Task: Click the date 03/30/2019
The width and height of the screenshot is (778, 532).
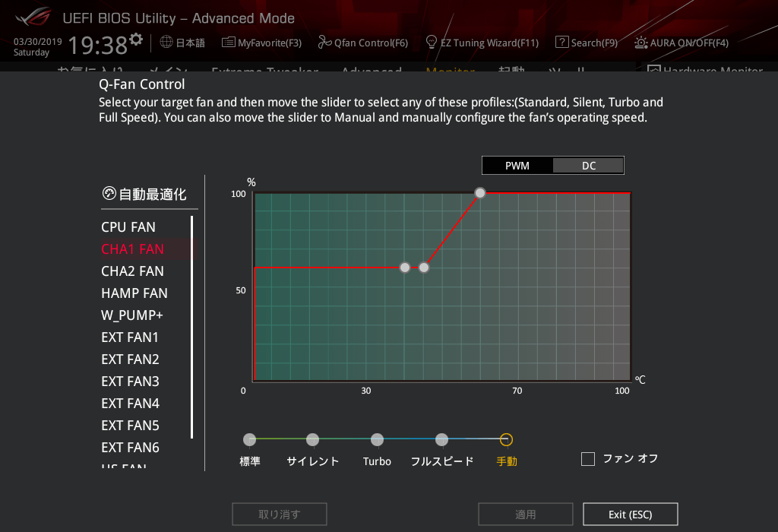Action: click(x=38, y=42)
